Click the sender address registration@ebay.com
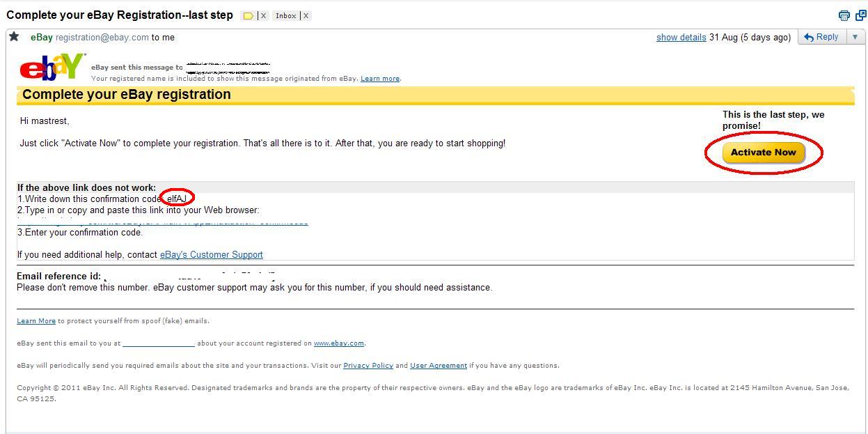This screenshot has width=868, height=434. click(x=102, y=38)
